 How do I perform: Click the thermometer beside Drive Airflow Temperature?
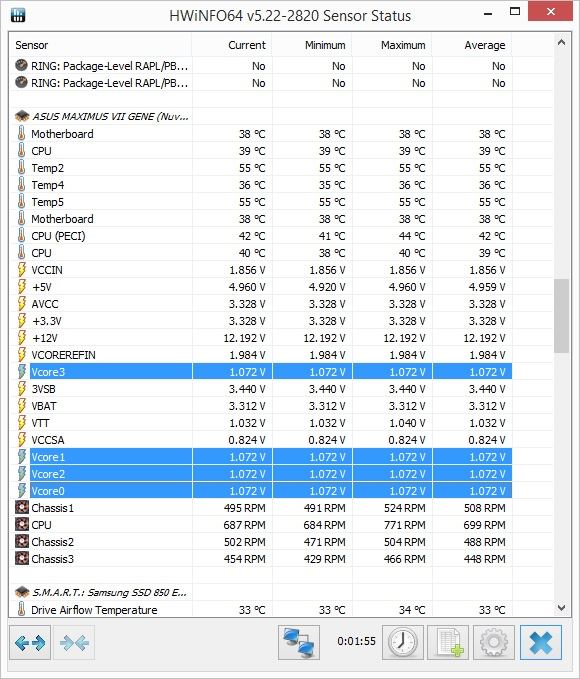21,610
